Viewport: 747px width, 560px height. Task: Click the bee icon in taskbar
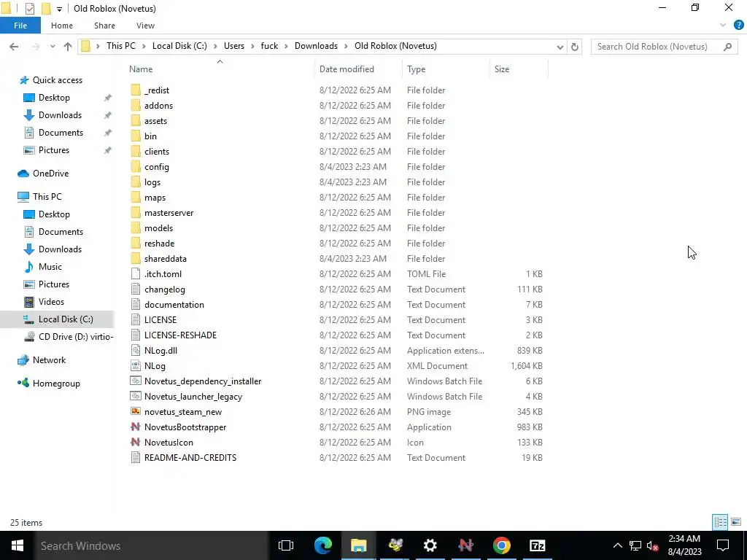pyautogui.click(x=395, y=545)
